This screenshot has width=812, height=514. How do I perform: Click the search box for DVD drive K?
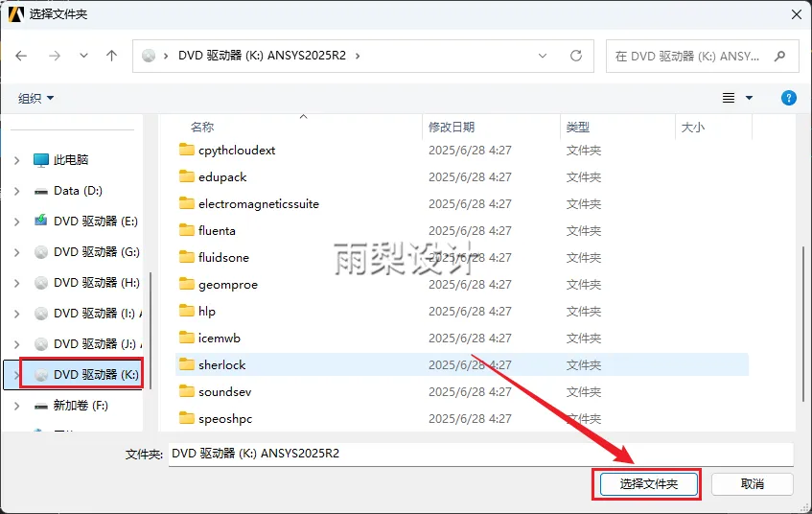(702, 56)
